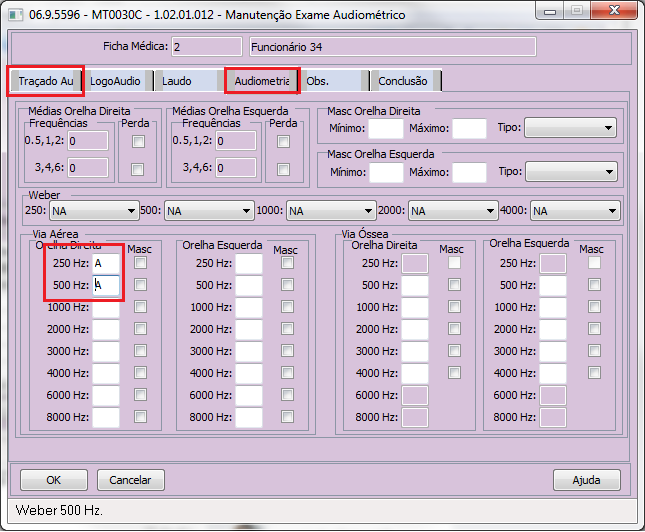The height and width of the screenshot is (532, 645).
Task: Open Ajuda help button
Action: [587, 480]
